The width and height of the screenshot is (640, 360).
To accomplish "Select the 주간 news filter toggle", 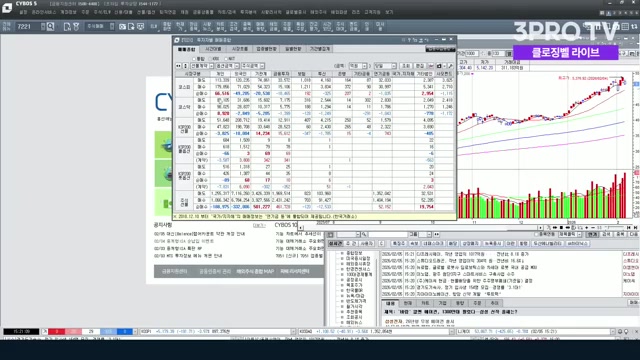I will coord(351,243).
